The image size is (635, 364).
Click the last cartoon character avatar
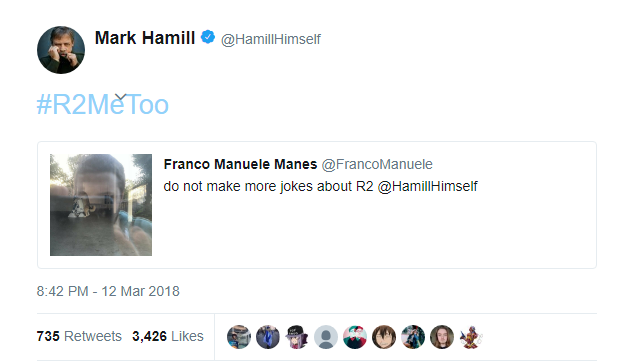pos(471,337)
